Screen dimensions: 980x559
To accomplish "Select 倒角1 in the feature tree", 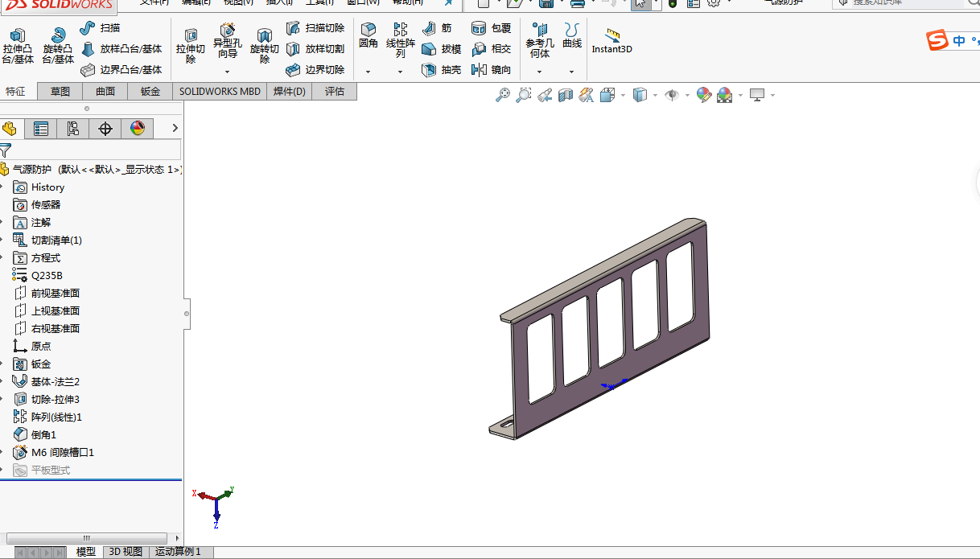I will point(43,434).
